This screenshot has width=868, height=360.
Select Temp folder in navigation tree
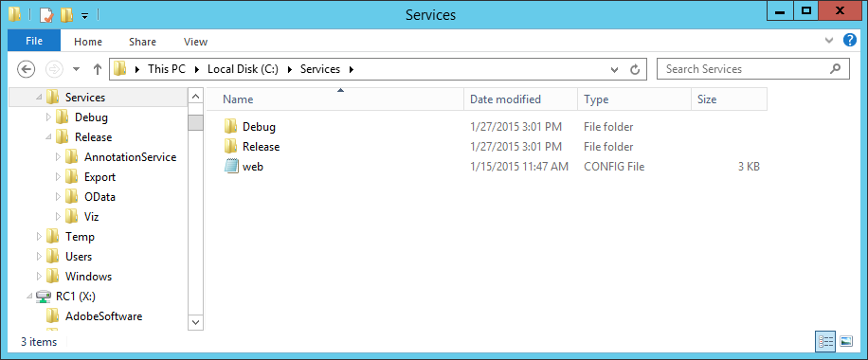coord(80,237)
